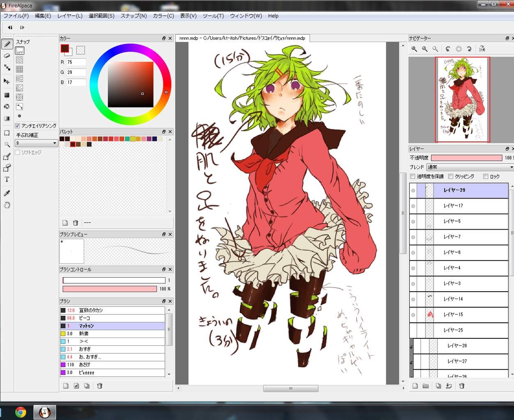Select the Hand pan tool

click(x=7, y=205)
